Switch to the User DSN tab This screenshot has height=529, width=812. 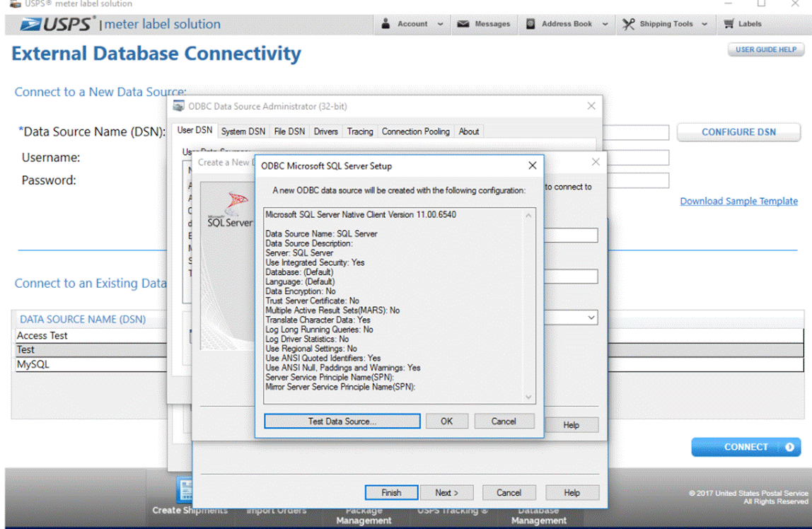(195, 130)
